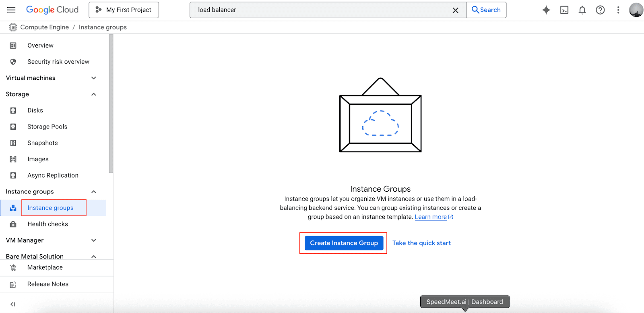The height and width of the screenshot is (313, 644).
Task: Collapse the Instance groups section chevron
Action: click(x=94, y=192)
